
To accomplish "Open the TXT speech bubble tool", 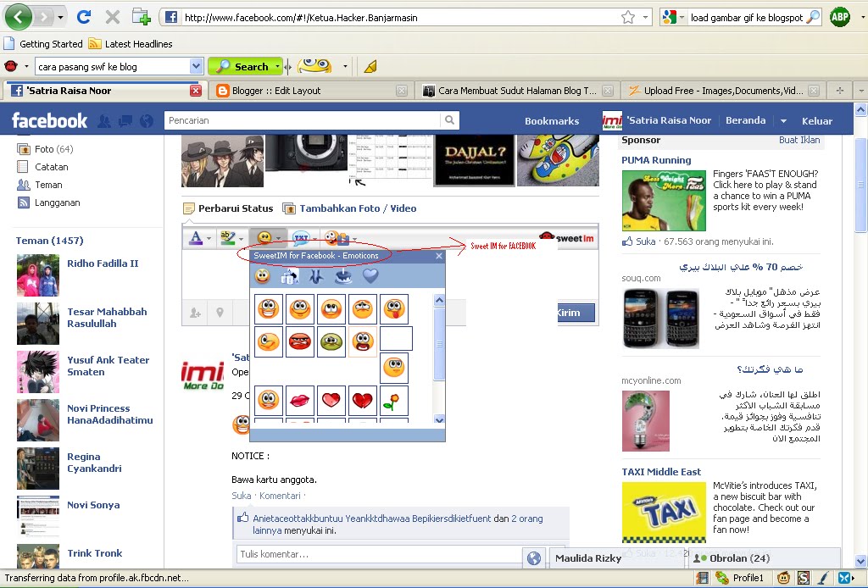I will 301,238.
